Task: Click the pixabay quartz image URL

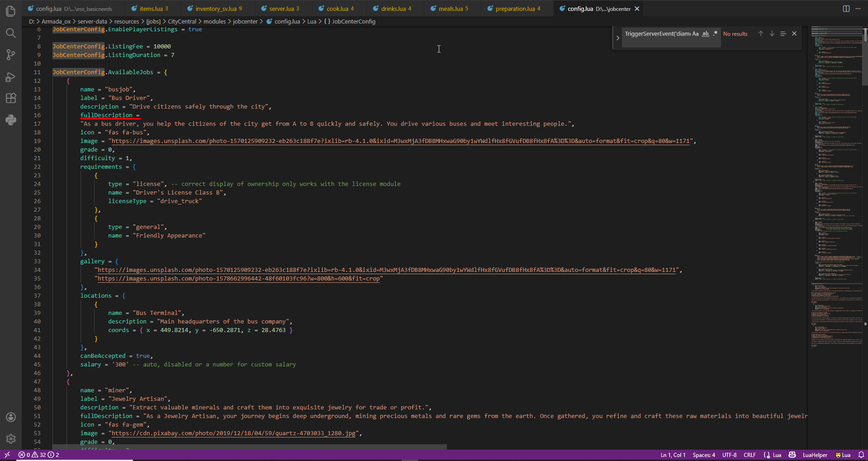Action: point(233,433)
